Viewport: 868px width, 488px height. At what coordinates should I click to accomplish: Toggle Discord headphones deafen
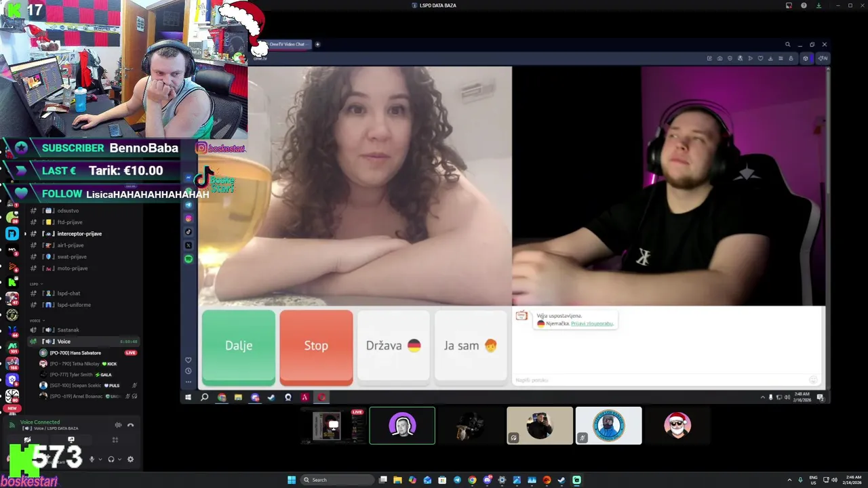111,459
